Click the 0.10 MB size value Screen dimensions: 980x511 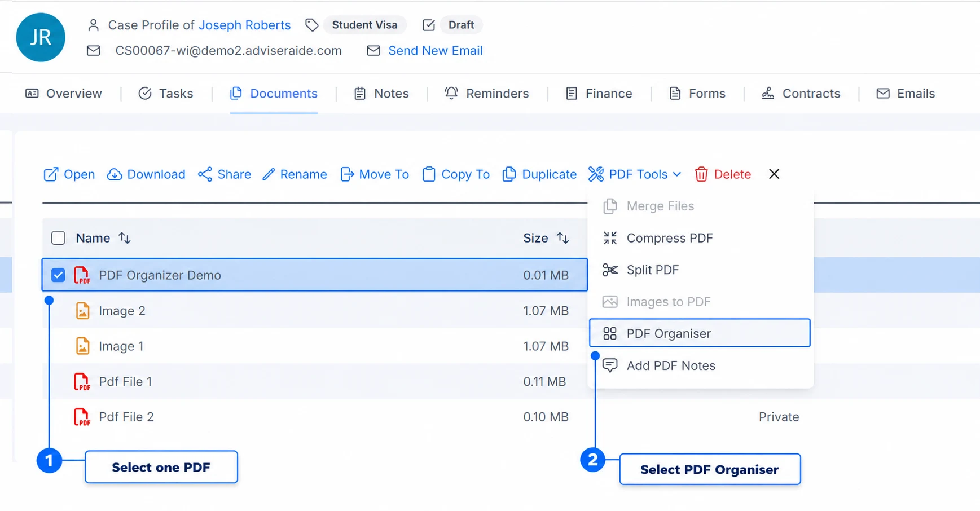pyautogui.click(x=546, y=417)
